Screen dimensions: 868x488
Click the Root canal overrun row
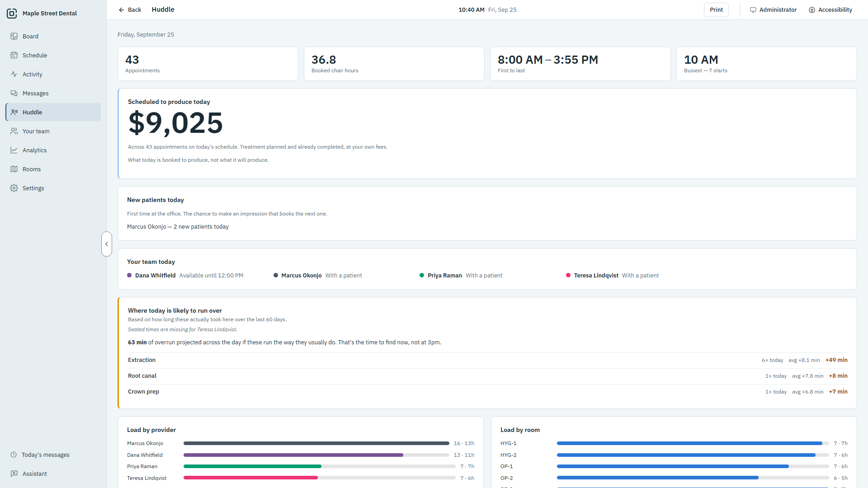(487, 376)
